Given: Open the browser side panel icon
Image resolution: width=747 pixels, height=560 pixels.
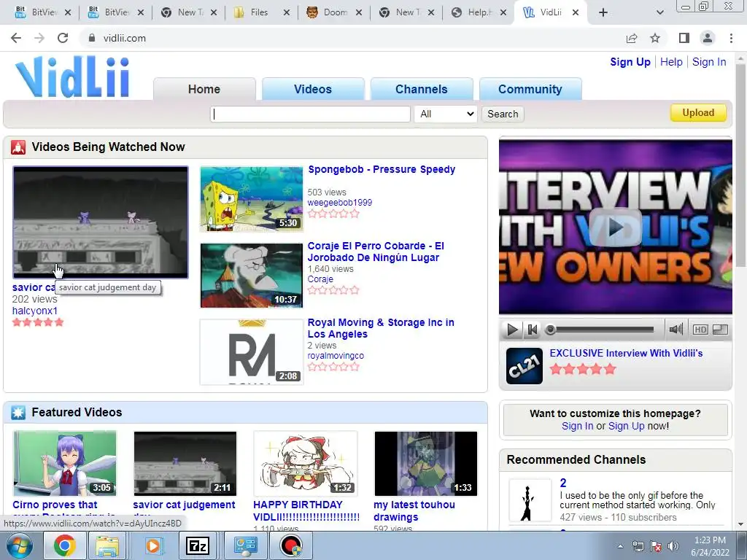Looking at the screenshot, I should click(684, 38).
